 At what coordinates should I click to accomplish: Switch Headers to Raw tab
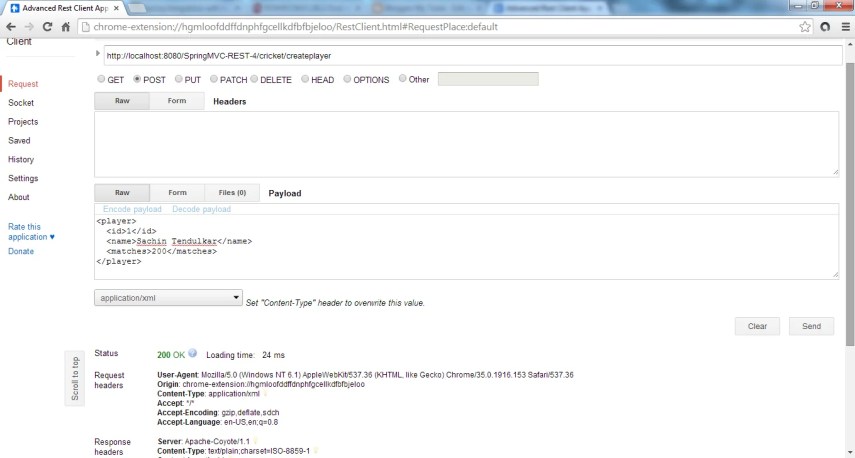122,101
